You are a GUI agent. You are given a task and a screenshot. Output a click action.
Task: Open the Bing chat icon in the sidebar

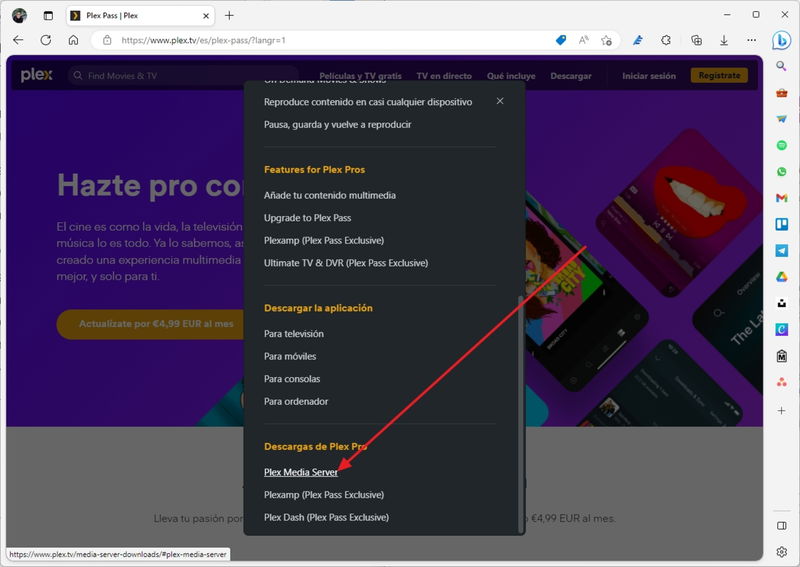[x=781, y=40]
